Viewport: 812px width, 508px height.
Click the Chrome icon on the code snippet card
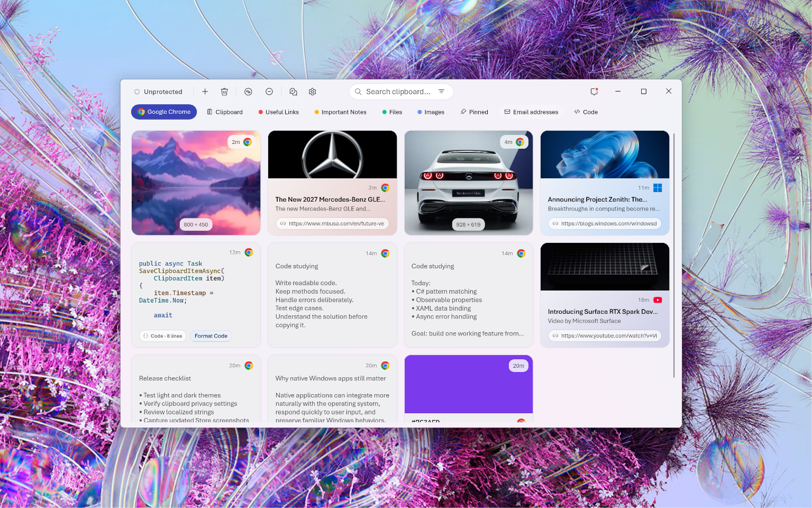tap(249, 252)
